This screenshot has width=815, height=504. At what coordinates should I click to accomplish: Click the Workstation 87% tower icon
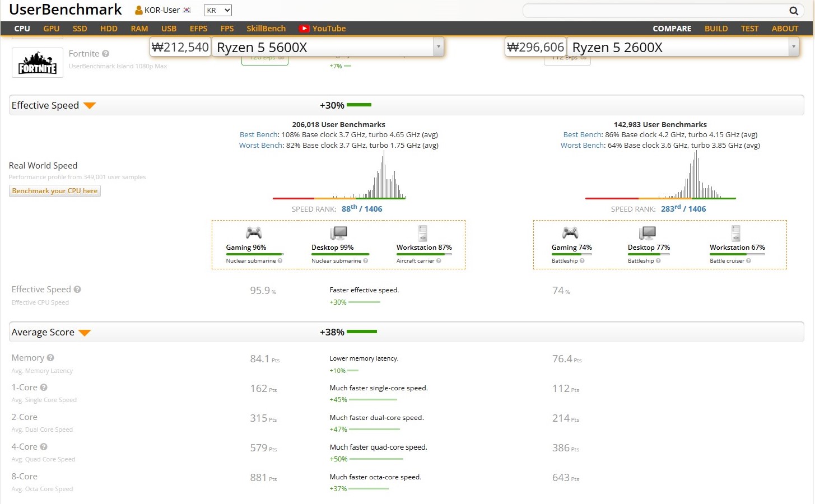(x=423, y=233)
